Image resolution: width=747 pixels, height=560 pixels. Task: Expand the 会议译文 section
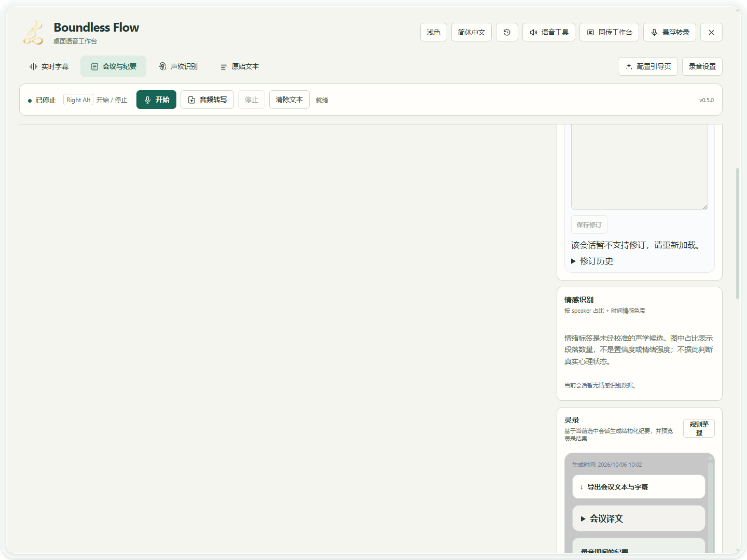coord(639,519)
